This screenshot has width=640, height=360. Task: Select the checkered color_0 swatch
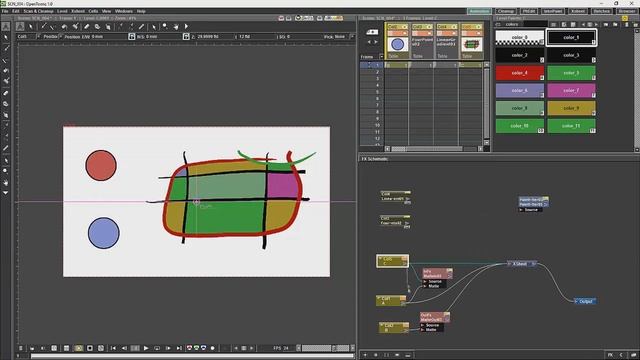[x=520, y=38]
